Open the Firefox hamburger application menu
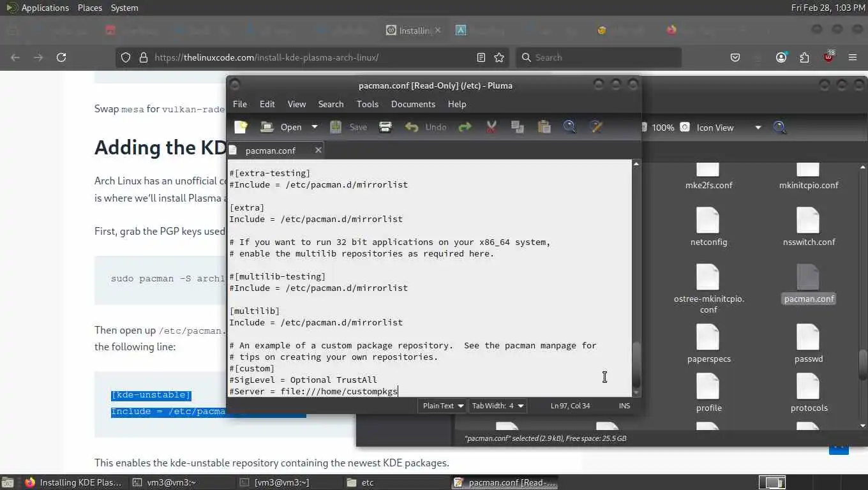This screenshot has width=868, height=490. (853, 57)
